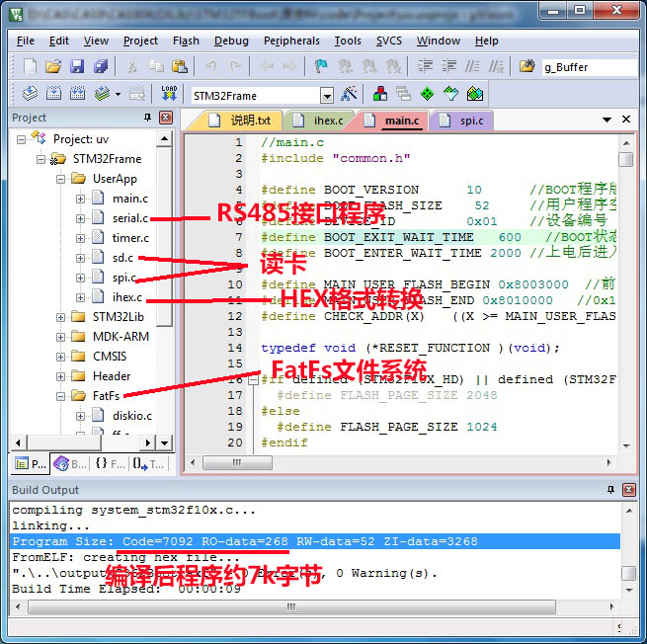This screenshot has height=644, width=647.
Task: Switch to the spi.c editor tab
Action: [461, 121]
